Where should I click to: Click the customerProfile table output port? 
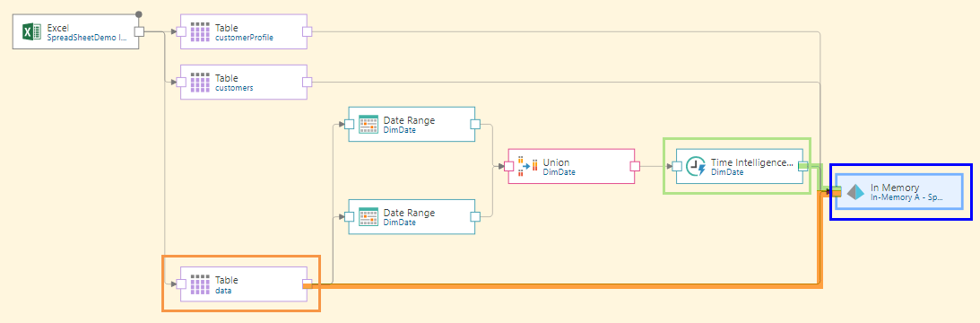307,31
